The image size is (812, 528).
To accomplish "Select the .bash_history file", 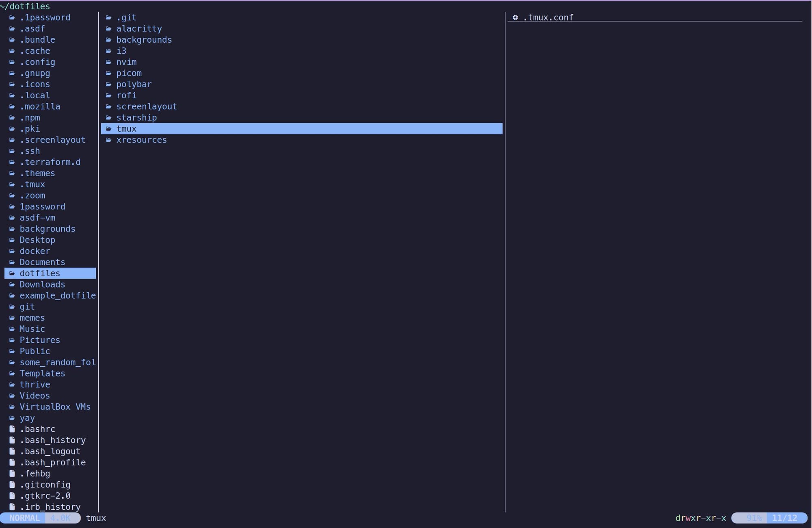I will (53, 440).
